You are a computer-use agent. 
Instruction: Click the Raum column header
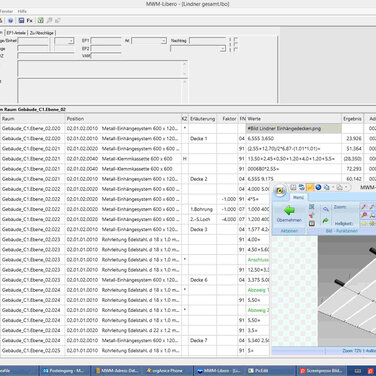[33, 119]
